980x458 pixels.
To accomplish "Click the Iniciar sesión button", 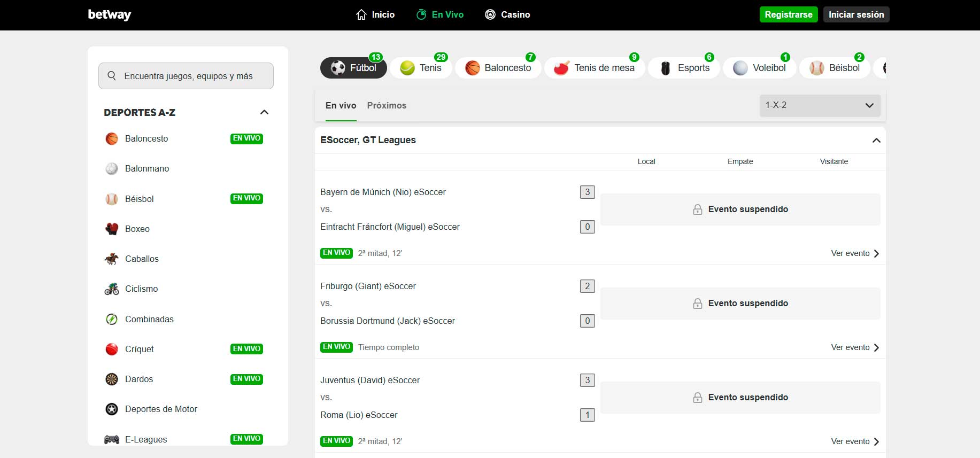I will pos(856,14).
